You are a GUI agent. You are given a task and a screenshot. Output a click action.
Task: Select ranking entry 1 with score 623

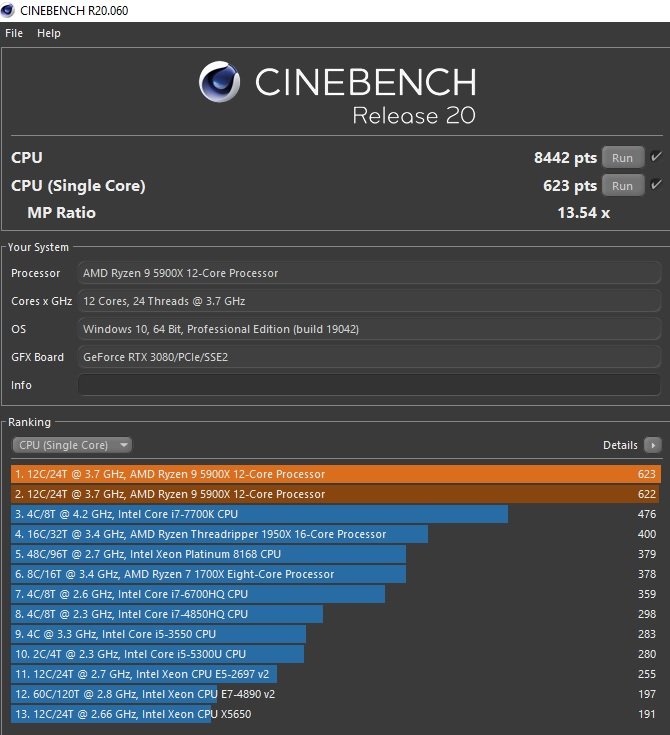(x=336, y=474)
